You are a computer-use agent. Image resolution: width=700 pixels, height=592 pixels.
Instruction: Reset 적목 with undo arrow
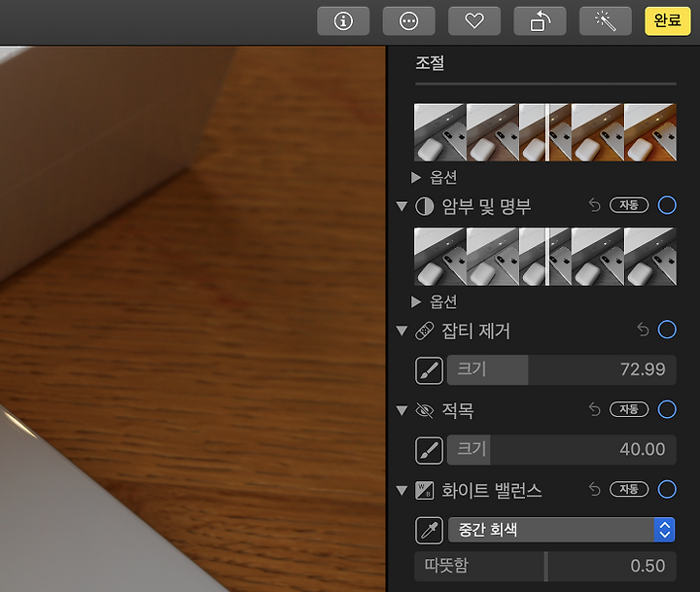[594, 409]
